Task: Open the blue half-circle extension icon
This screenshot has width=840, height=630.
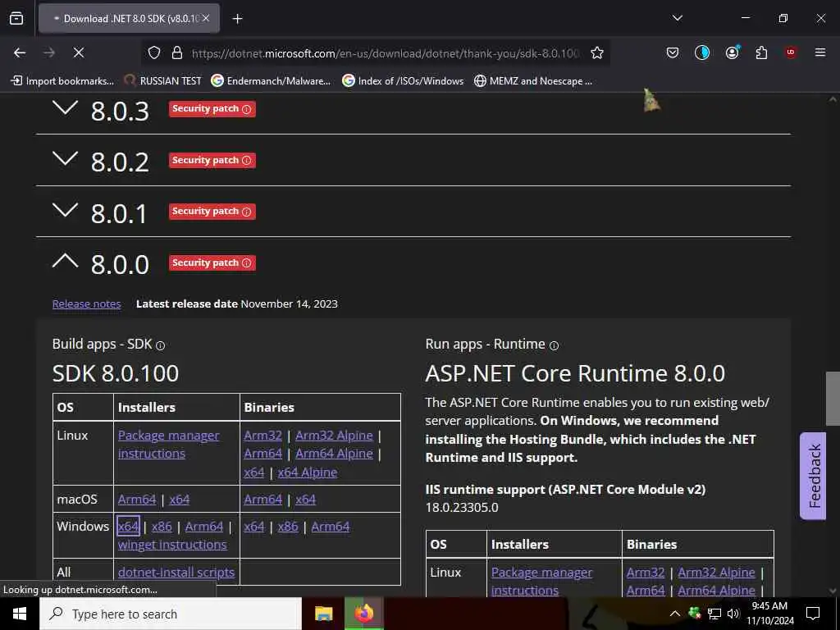Action: pos(702,52)
